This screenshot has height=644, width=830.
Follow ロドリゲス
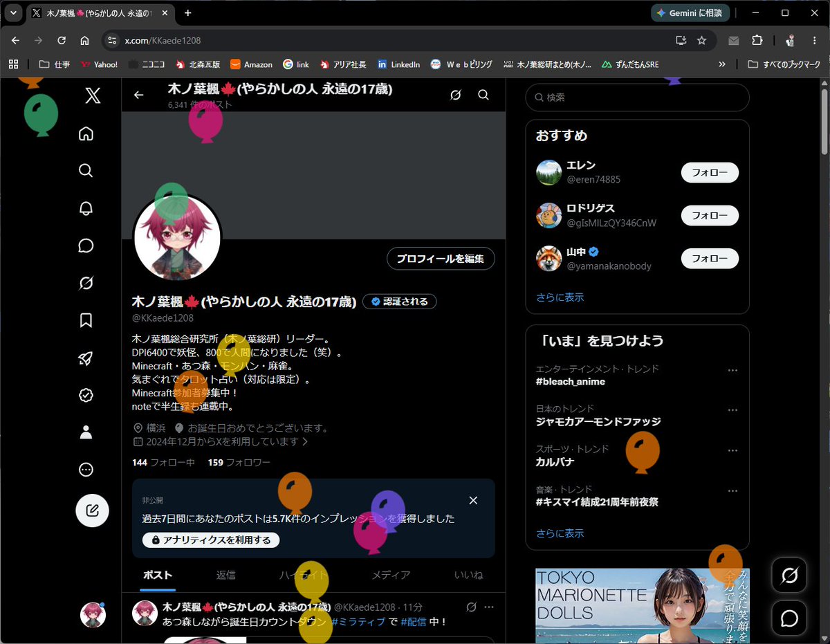710,216
